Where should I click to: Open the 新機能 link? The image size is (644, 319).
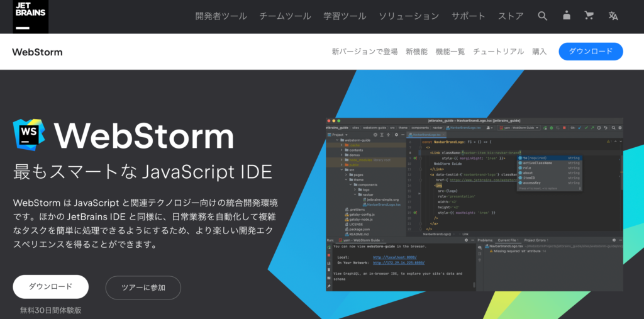point(416,52)
